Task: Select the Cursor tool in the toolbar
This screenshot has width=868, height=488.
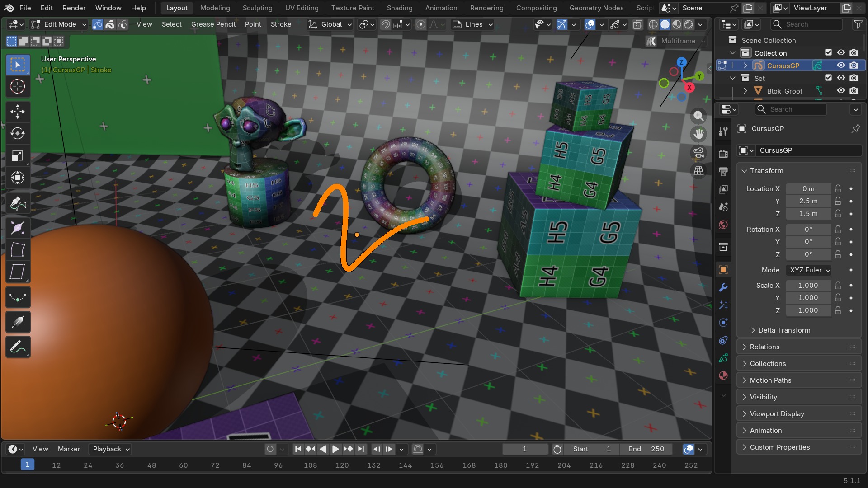Action: click(18, 86)
